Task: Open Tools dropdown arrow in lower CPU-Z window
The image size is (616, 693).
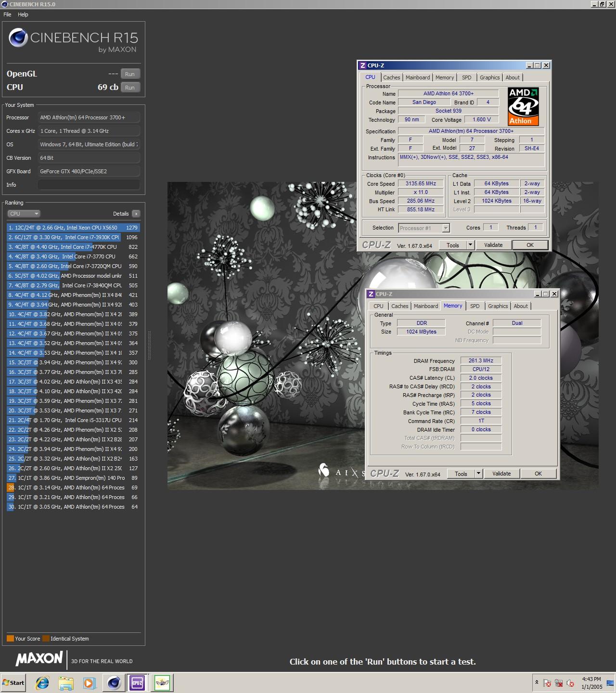Action: pyautogui.click(x=479, y=474)
